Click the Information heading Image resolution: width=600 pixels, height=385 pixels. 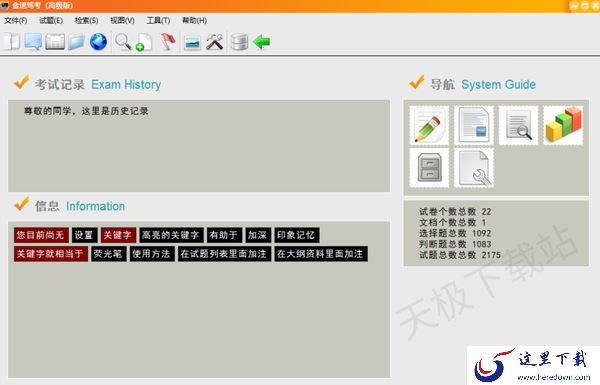pyautogui.click(x=95, y=206)
